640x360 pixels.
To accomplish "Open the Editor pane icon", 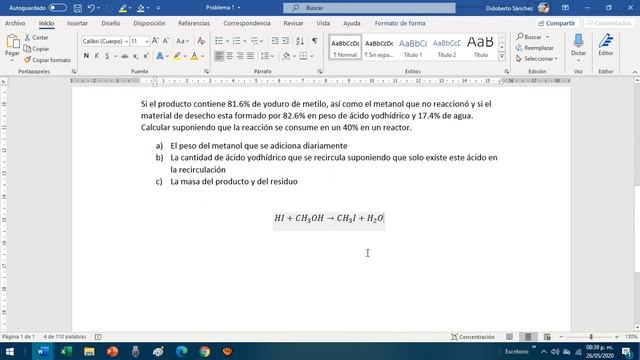I will click(x=606, y=42).
